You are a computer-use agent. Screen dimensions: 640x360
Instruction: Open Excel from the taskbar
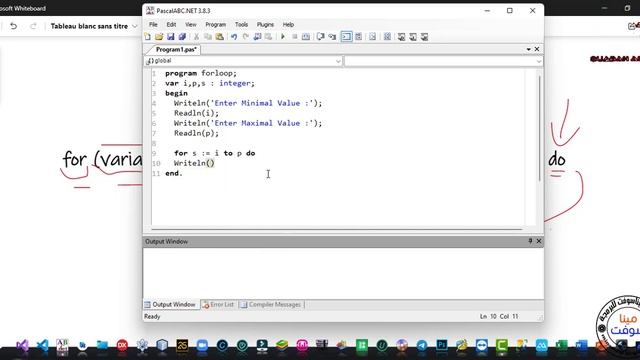click(x=562, y=346)
